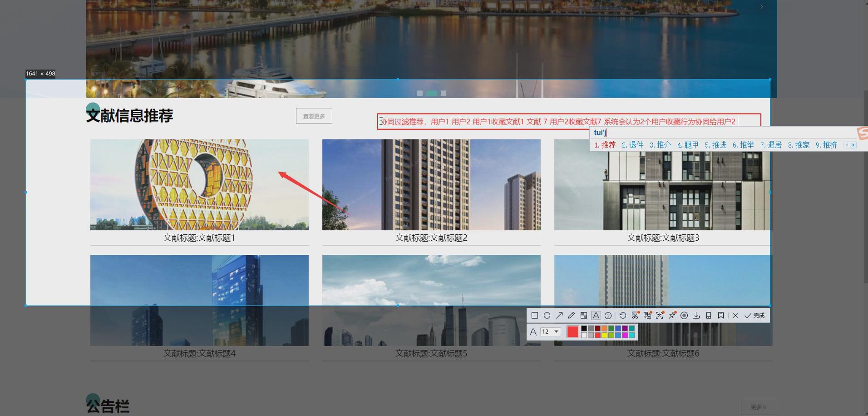Pin the screenshot to the screen

[672, 316]
